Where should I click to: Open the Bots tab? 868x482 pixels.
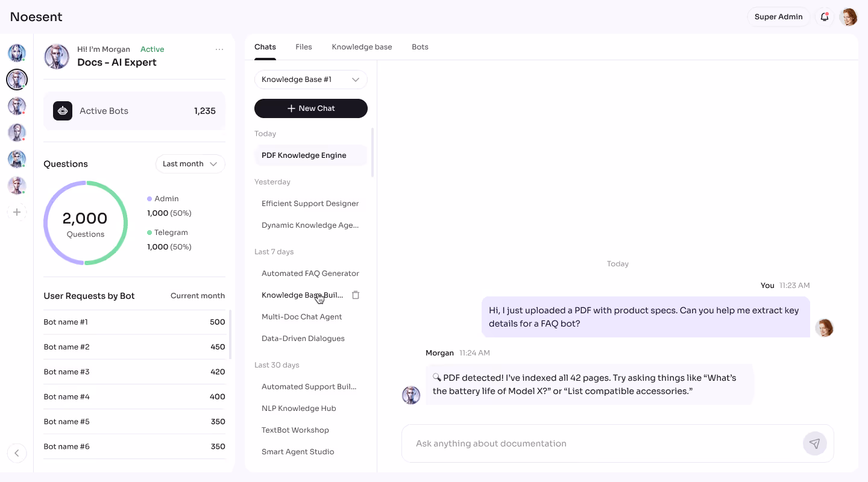click(420, 46)
